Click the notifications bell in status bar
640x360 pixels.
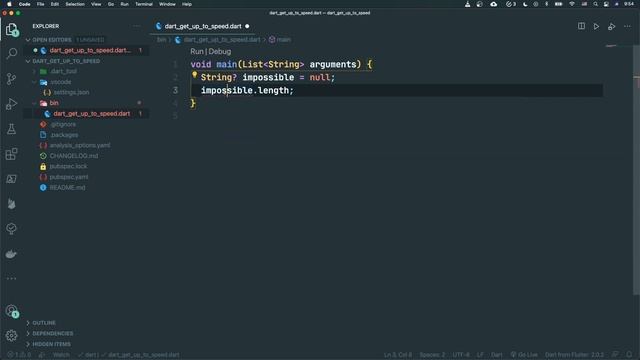pyautogui.click(x=629, y=355)
